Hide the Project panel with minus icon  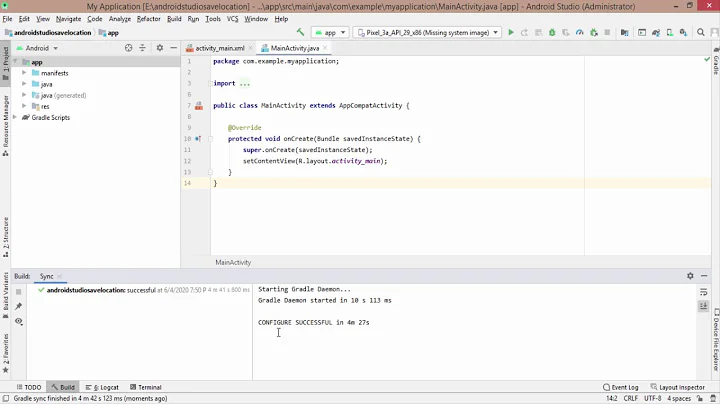(174, 48)
